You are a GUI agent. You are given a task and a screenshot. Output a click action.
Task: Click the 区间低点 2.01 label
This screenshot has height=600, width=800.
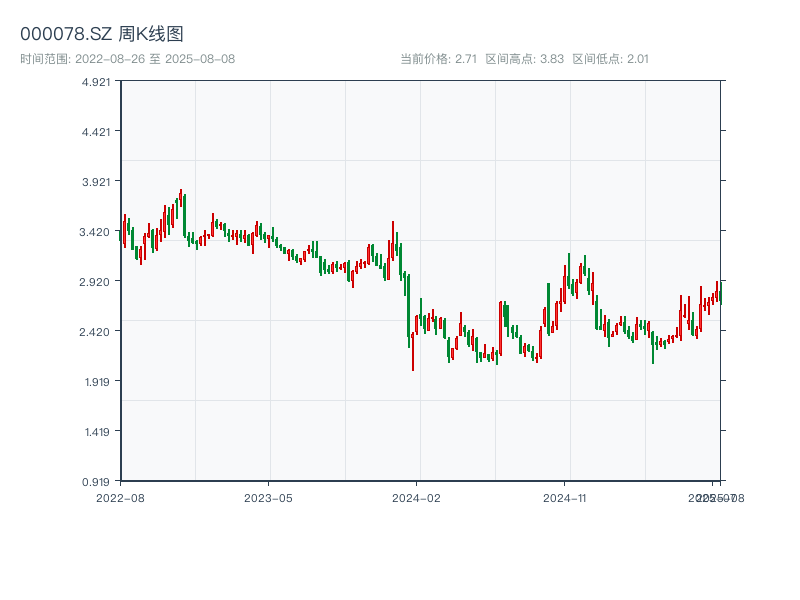tap(610, 59)
